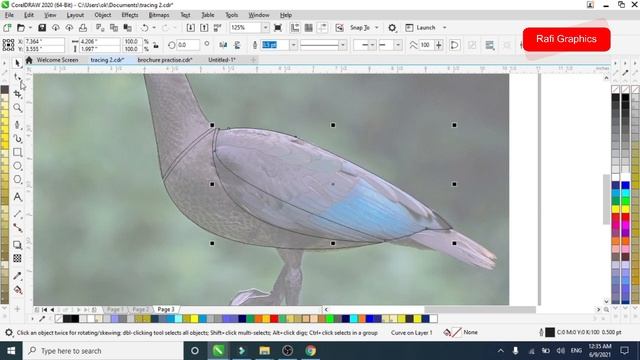Add a new document tab with plus
The height and width of the screenshot is (360, 640).
click(253, 60)
